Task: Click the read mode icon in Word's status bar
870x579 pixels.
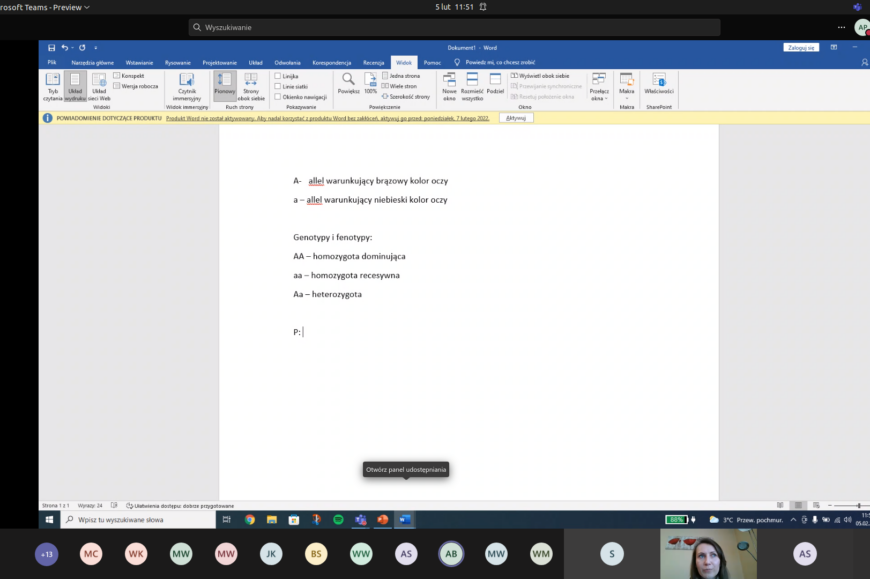Action: 780,505
